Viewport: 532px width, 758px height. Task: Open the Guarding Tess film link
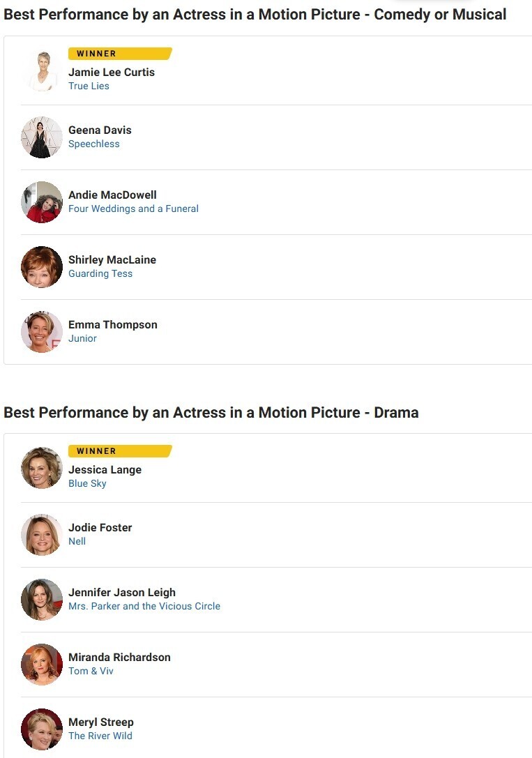pyautogui.click(x=100, y=274)
